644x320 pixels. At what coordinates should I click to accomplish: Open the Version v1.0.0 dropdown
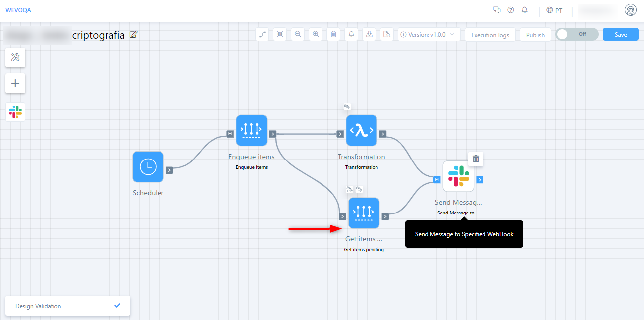click(429, 35)
